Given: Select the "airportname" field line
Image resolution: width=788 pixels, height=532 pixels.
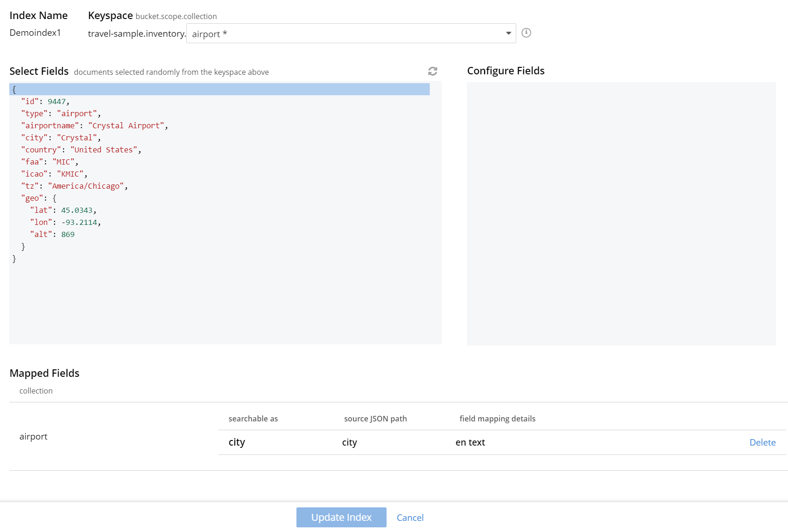Looking at the screenshot, I should [94, 125].
